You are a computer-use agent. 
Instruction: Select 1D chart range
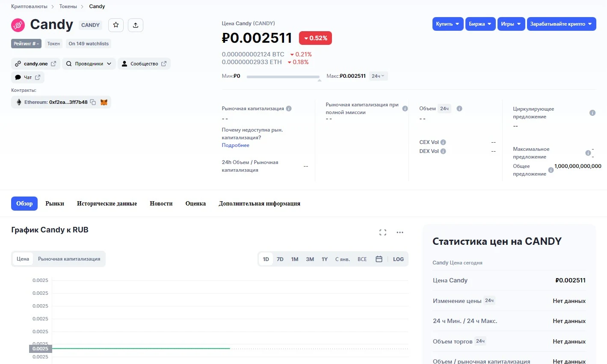point(266,259)
